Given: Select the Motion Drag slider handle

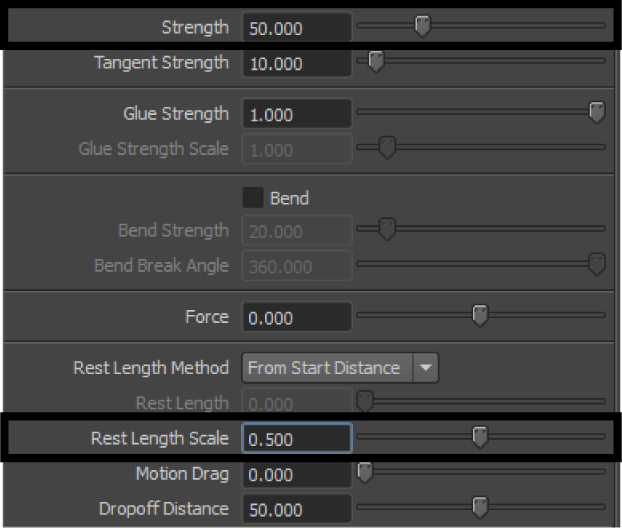Looking at the screenshot, I should [x=365, y=472].
